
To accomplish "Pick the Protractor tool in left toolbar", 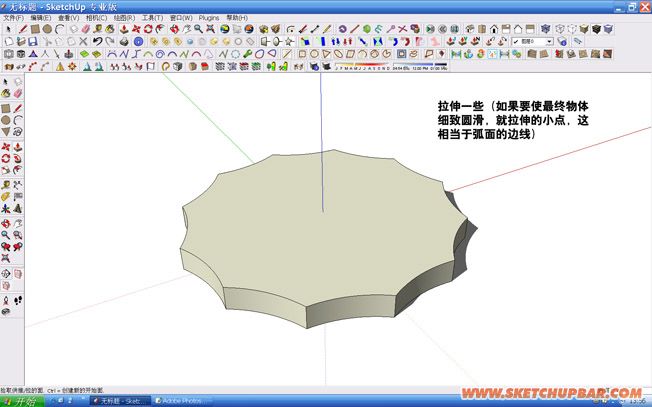I will click(x=6, y=197).
